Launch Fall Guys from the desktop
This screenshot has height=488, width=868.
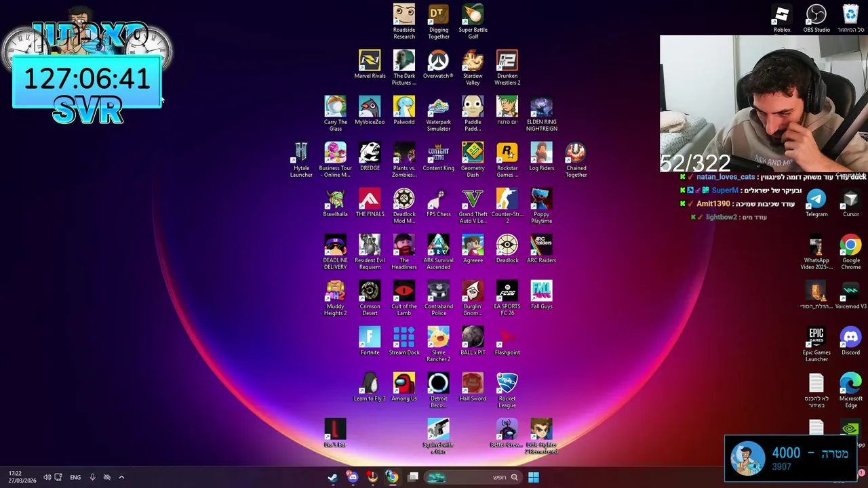tap(541, 295)
